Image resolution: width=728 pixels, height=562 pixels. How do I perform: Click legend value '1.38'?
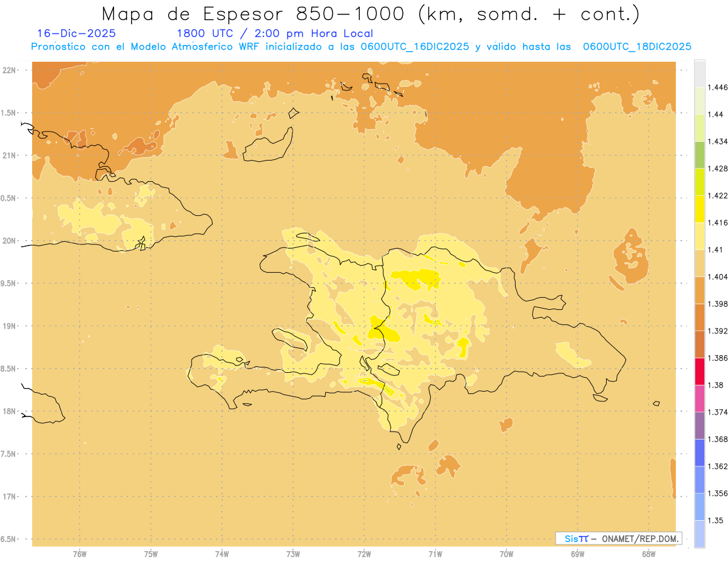(x=716, y=385)
